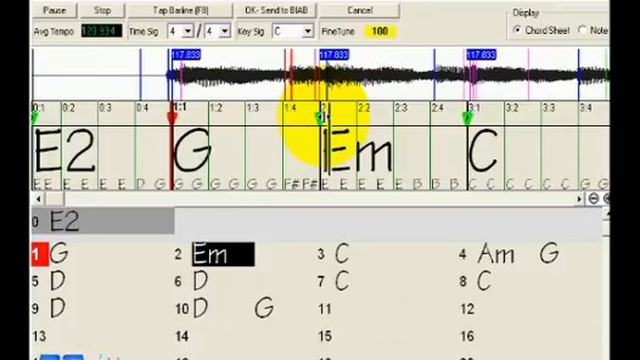Screen dimensions: 640x360
Task: Click C chord in timeline
Action: coord(484,150)
